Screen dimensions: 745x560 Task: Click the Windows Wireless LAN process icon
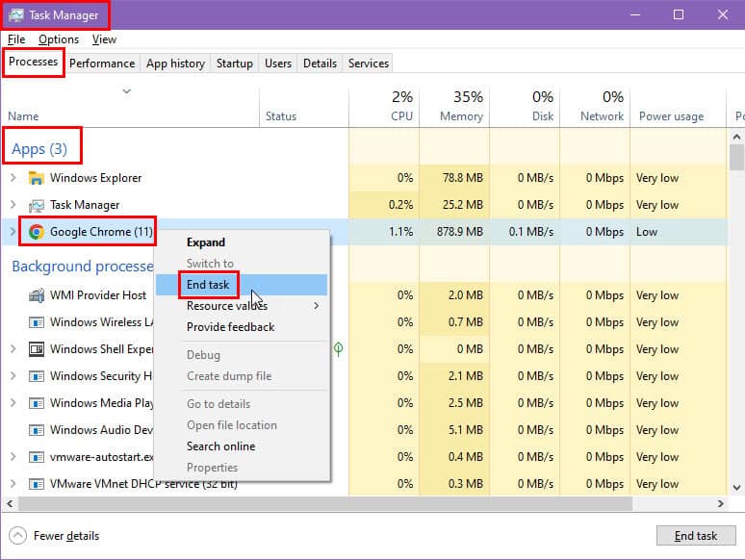click(37, 322)
